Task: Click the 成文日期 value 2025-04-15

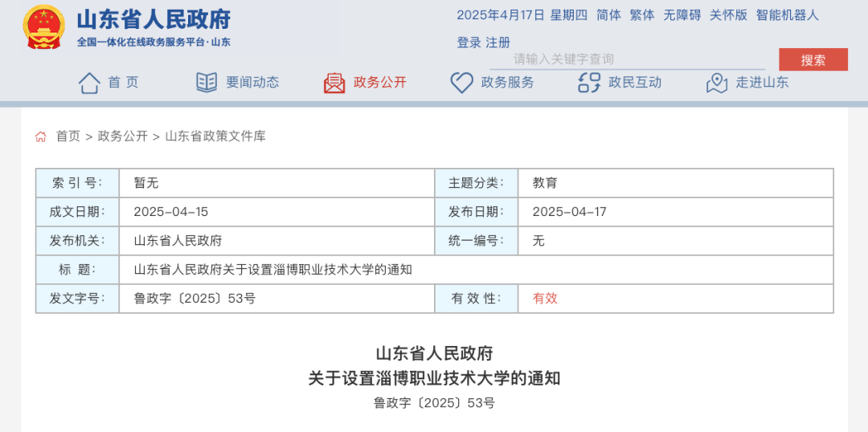Action: tap(171, 212)
